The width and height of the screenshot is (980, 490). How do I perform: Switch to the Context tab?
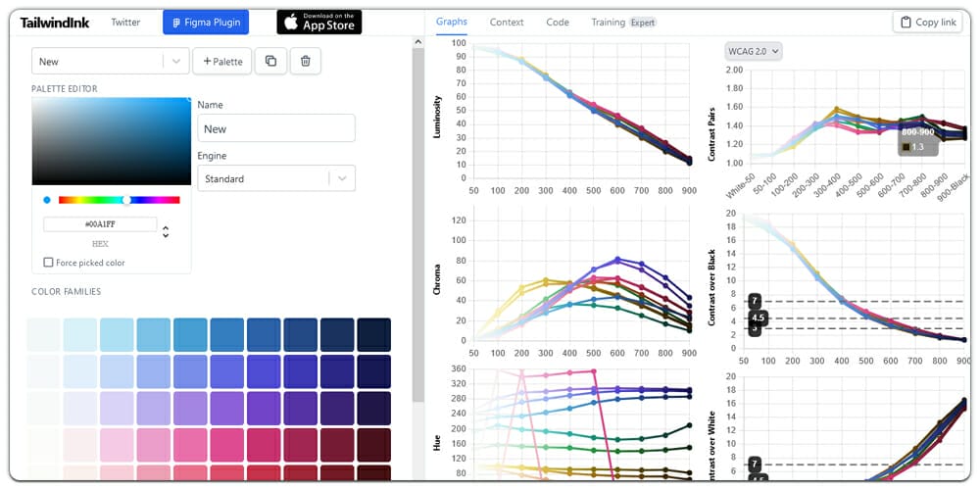[507, 23]
